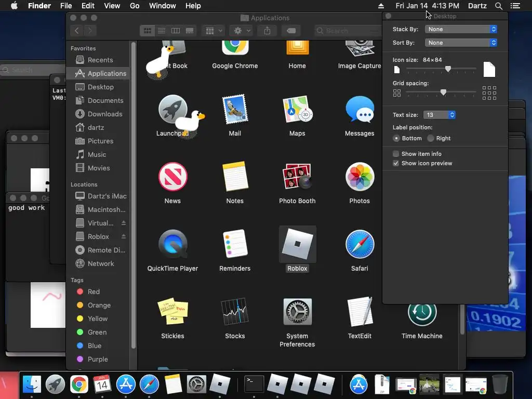
Task: Open System Preferences in Applications folder
Action: [297, 312]
